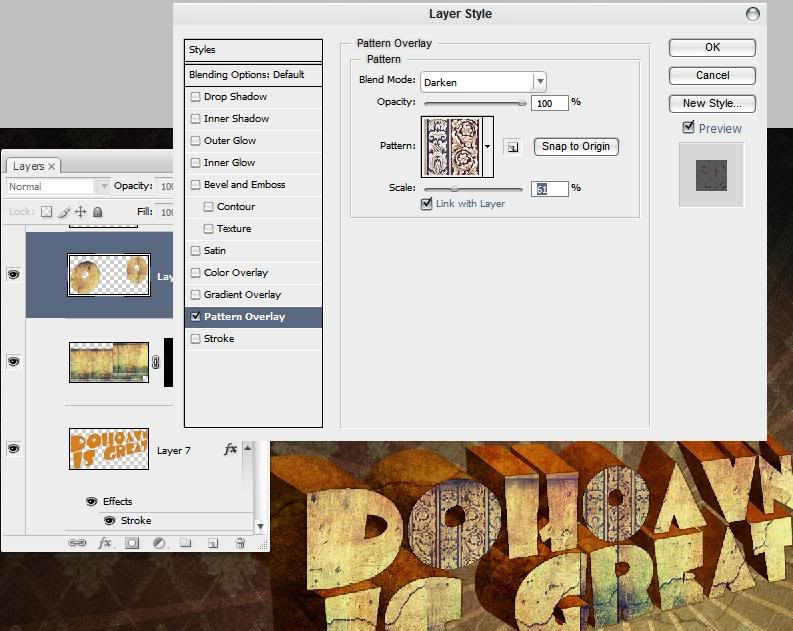Select the black layer mask thumbnail

168,363
